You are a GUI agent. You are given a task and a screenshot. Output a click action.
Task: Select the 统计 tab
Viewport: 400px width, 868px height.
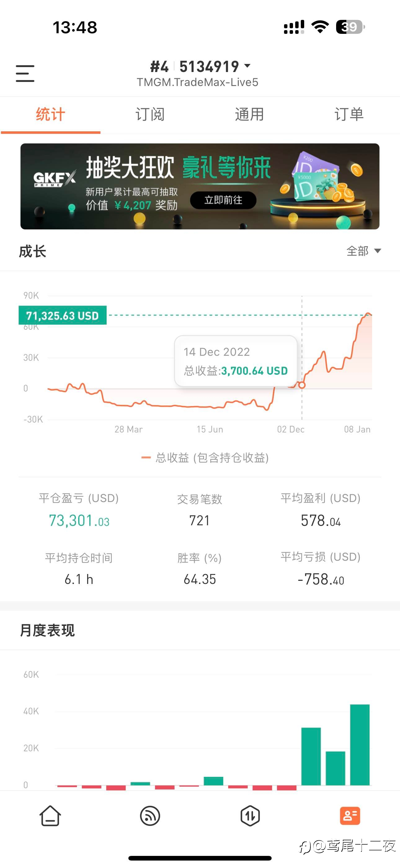pos(51,115)
